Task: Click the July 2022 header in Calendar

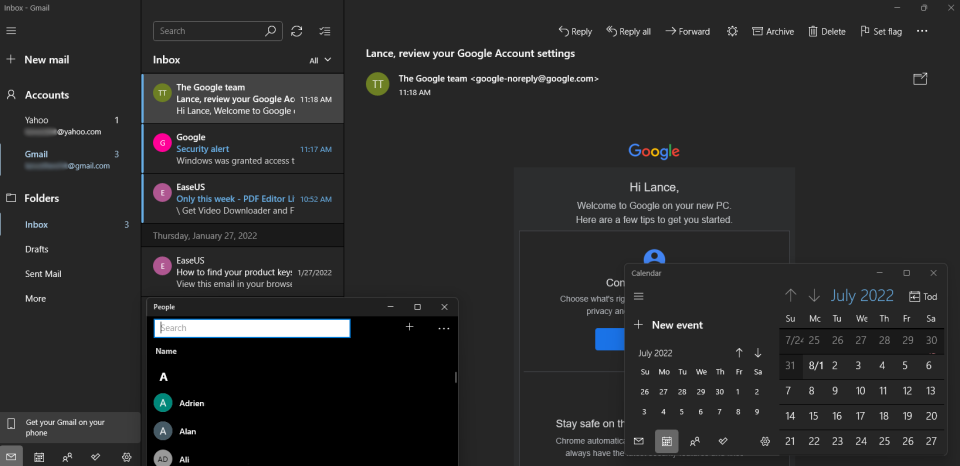Action: [x=862, y=296]
